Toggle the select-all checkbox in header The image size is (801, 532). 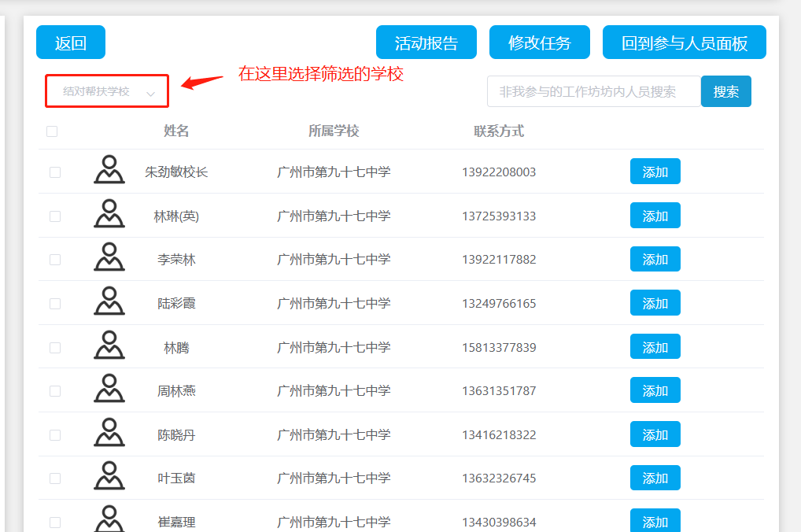point(52,131)
